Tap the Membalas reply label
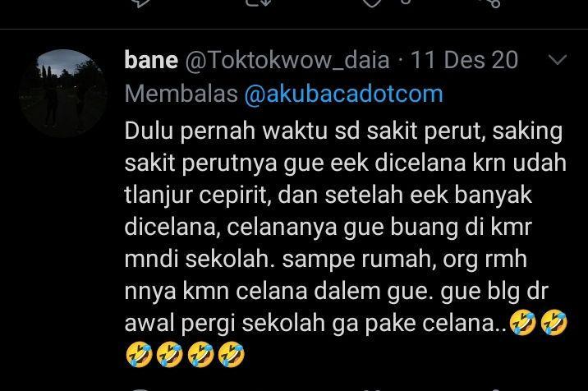Viewport: 588px width, 391px height. coord(181,94)
